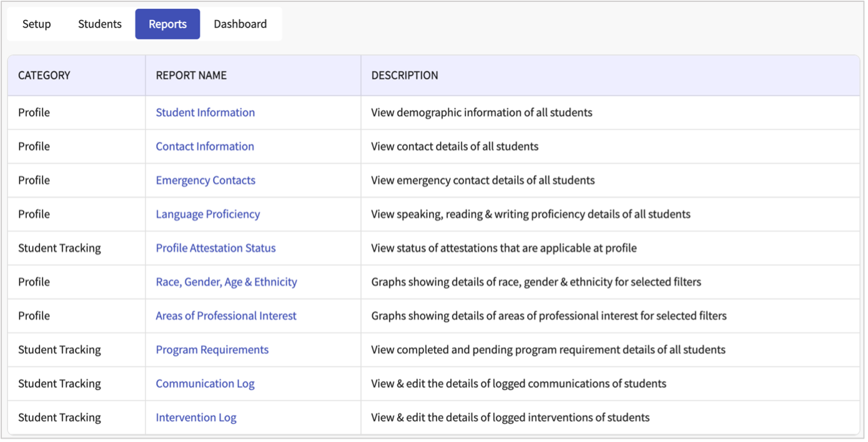Image resolution: width=868 pixels, height=442 pixels.
Task: Open Race, Gender, Age & Ethnicity report
Action: click(x=226, y=282)
